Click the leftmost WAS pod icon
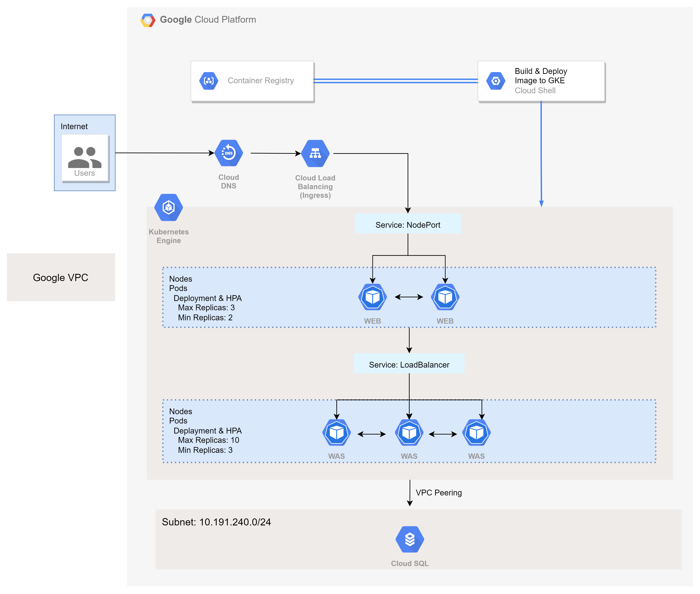The width and height of the screenshot is (700, 594). (x=336, y=433)
